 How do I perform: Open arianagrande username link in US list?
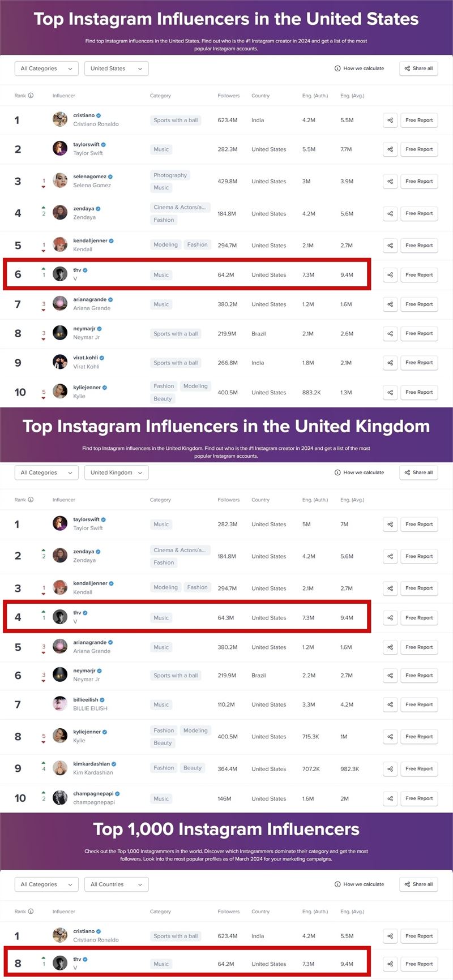coord(89,299)
